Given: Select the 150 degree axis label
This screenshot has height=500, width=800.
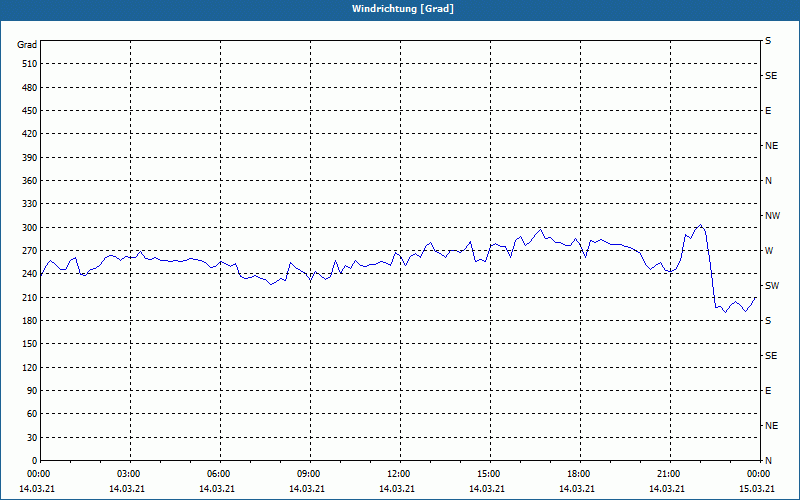Looking at the screenshot, I should click(30, 344).
